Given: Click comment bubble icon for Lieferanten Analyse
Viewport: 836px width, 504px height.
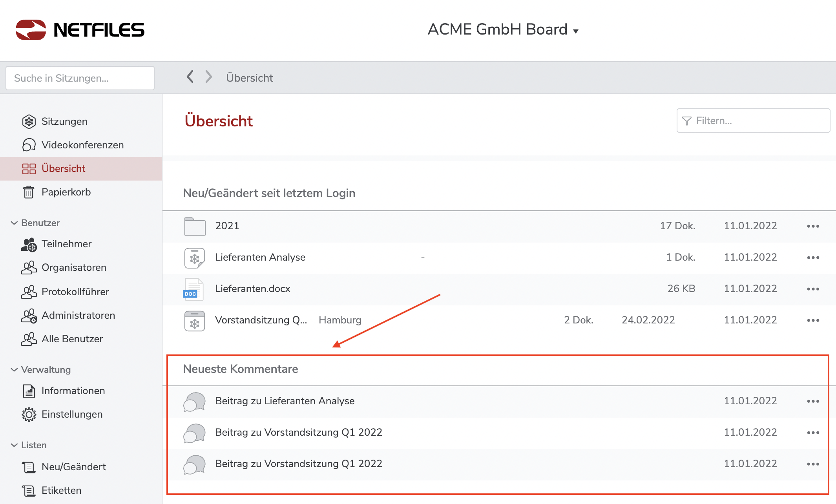Looking at the screenshot, I should pos(195,402).
